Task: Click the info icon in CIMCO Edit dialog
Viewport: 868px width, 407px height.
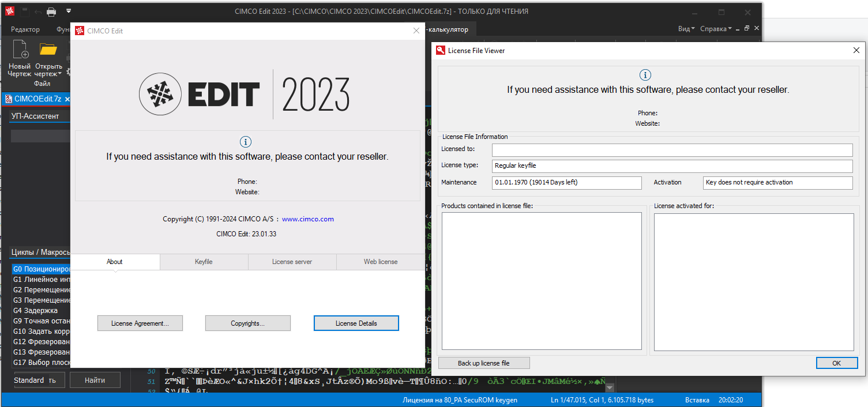Action: [246, 142]
